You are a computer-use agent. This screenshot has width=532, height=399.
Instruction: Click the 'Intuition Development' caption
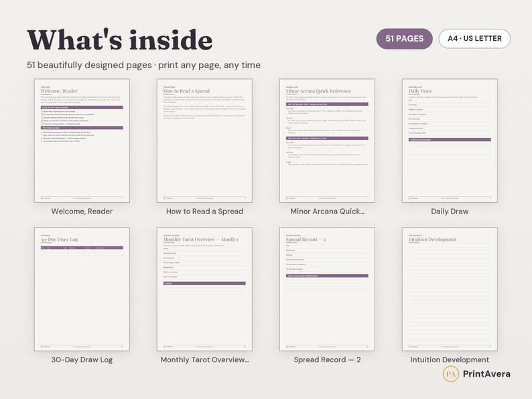(450, 360)
